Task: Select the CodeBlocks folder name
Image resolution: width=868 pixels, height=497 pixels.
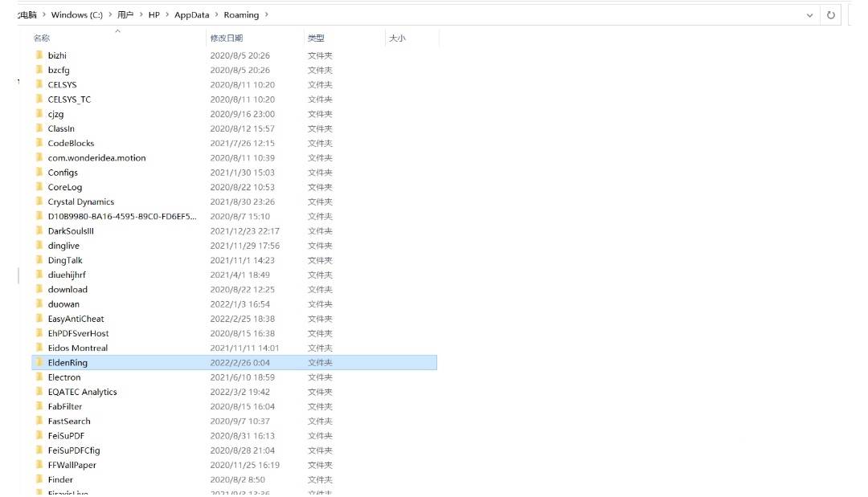Action: click(71, 143)
